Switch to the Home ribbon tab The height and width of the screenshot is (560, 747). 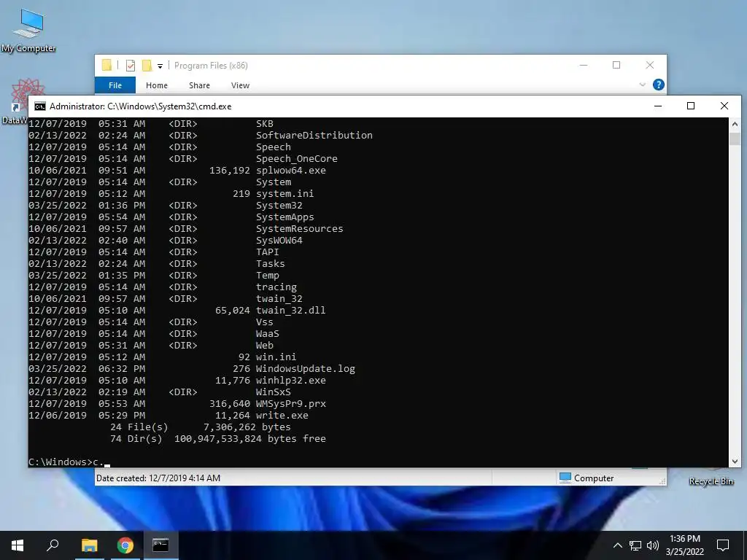pos(157,85)
